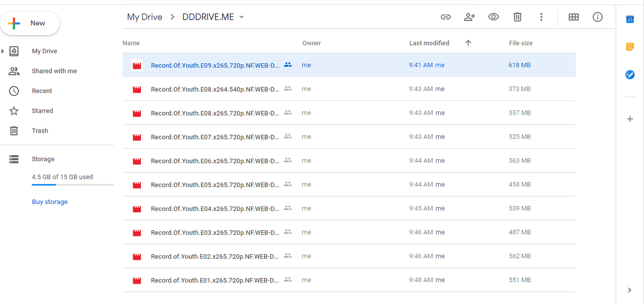Click the video icon of E05 file
Viewport: 644px width, 304px height.
[136, 185]
